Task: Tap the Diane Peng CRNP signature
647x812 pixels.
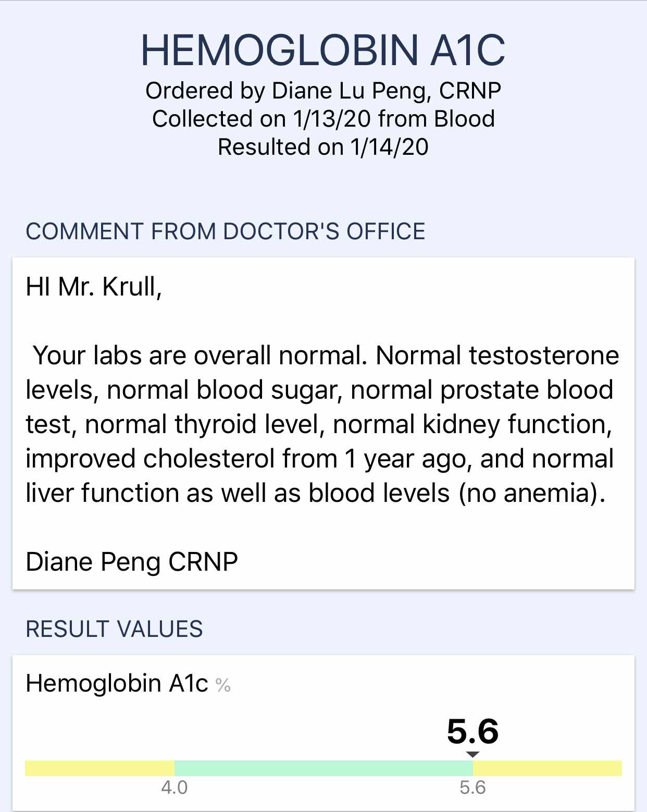Action: [x=132, y=562]
